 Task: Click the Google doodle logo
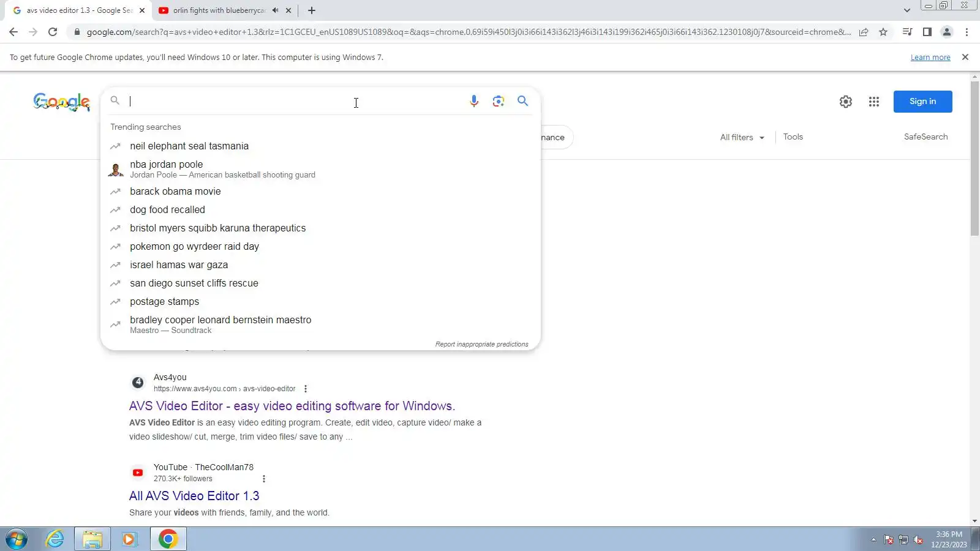pos(62,102)
